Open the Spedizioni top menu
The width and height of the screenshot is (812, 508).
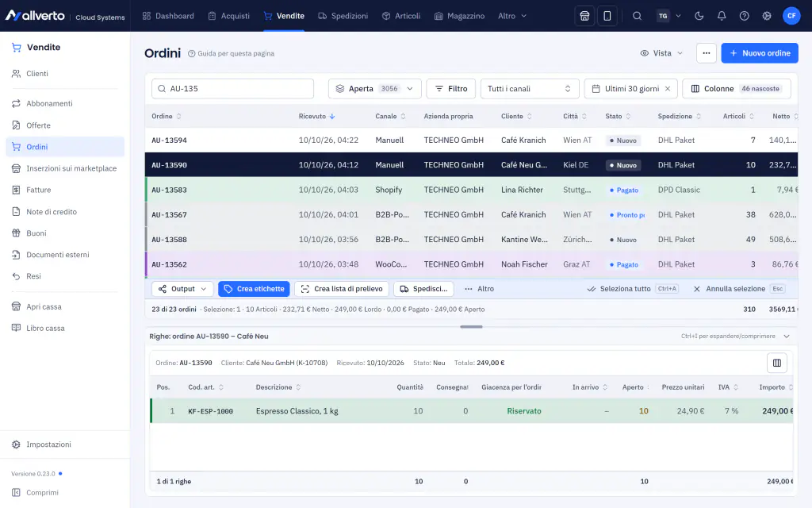(343, 16)
